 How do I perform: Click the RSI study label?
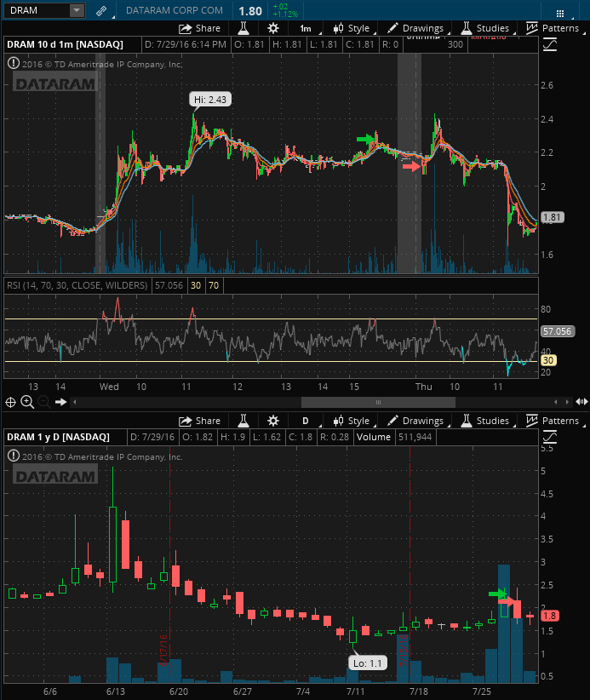click(77, 285)
